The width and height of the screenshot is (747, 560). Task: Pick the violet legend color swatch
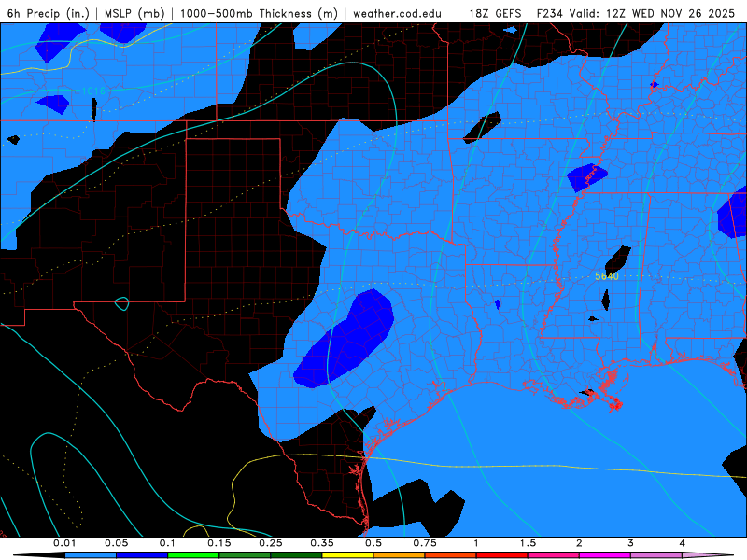(656, 555)
